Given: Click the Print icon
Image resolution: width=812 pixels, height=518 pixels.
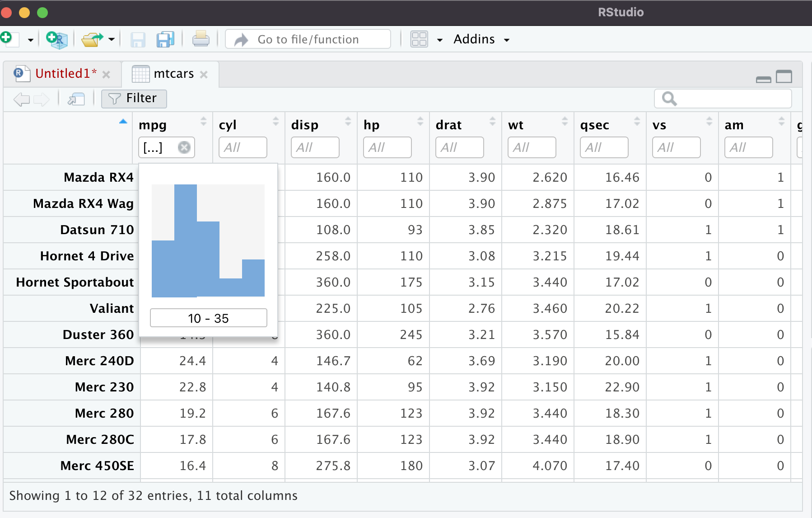Looking at the screenshot, I should [201, 39].
